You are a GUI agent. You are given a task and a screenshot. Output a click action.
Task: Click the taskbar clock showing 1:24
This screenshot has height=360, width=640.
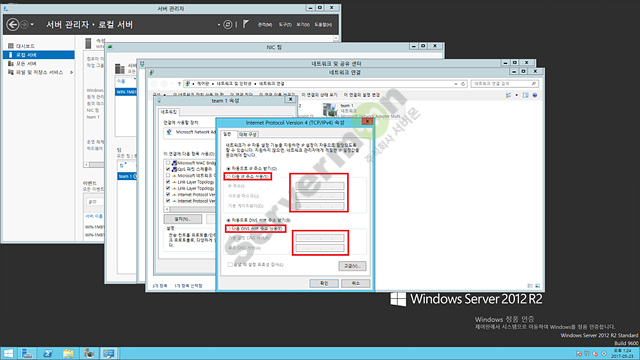coord(622,353)
